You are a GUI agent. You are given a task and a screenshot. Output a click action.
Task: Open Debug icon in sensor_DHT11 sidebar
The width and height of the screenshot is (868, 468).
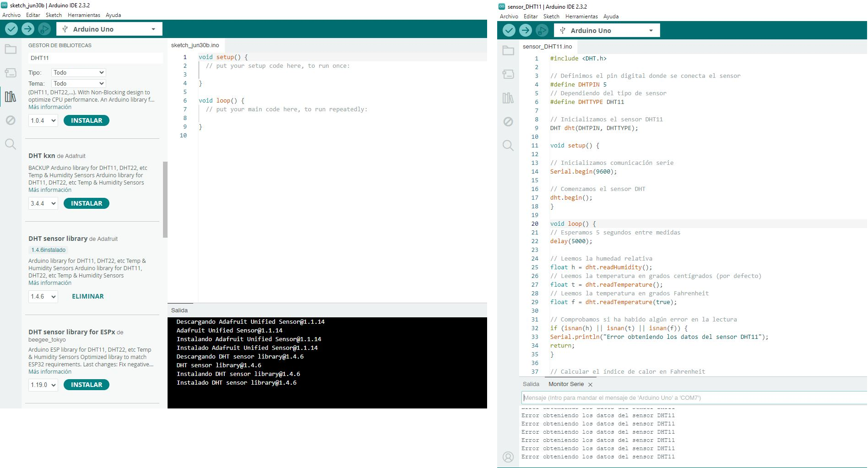[508, 122]
